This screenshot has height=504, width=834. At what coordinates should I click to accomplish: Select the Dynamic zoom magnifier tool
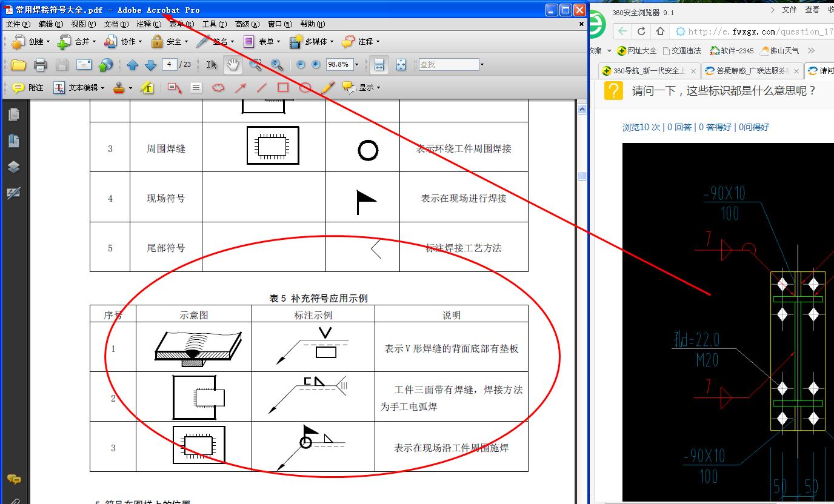pos(277,65)
